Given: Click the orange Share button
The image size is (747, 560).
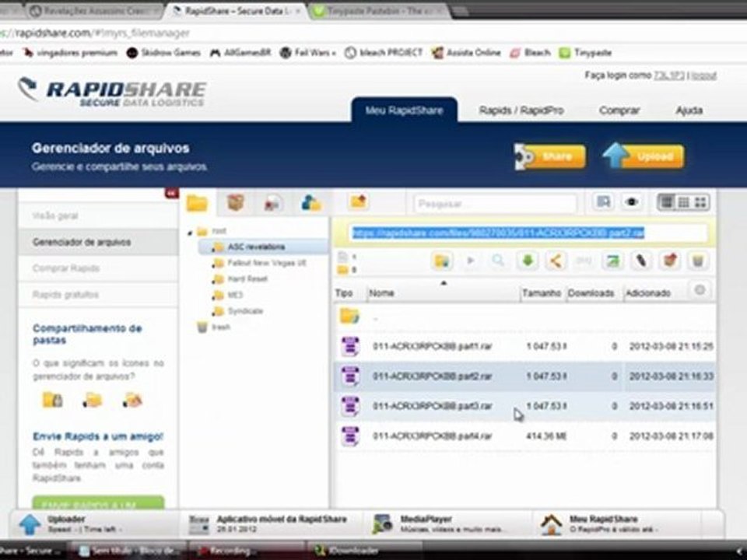Looking at the screenshot, I should click(550, 156).
